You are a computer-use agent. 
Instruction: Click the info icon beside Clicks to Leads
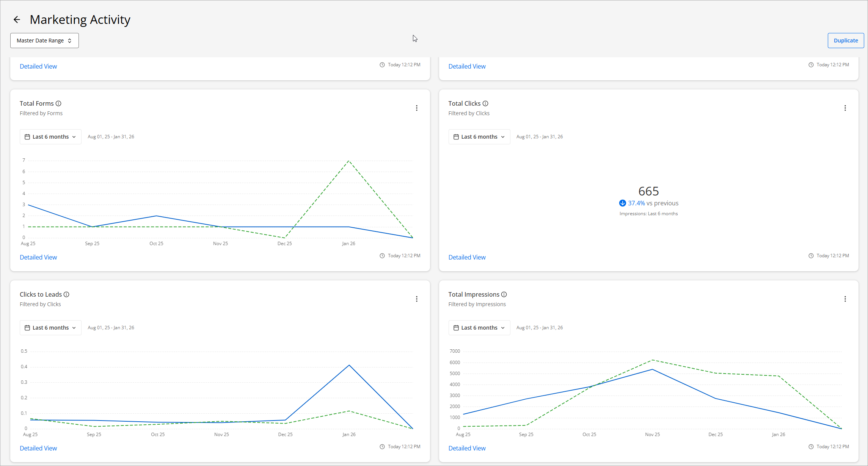coord(66,294)
